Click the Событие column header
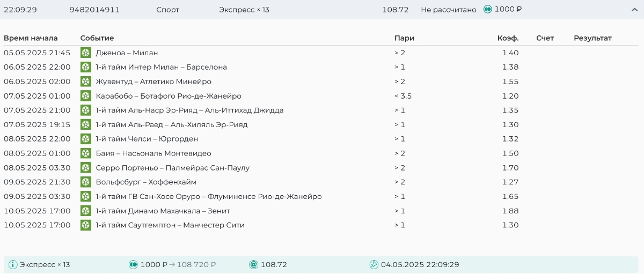644x274 pixels. 97,38
